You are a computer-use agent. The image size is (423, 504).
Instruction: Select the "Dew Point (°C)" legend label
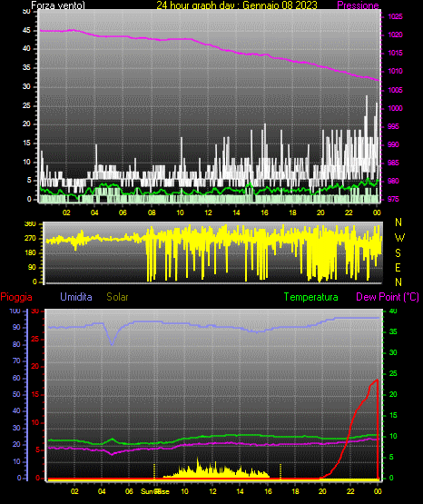point(388,297)
